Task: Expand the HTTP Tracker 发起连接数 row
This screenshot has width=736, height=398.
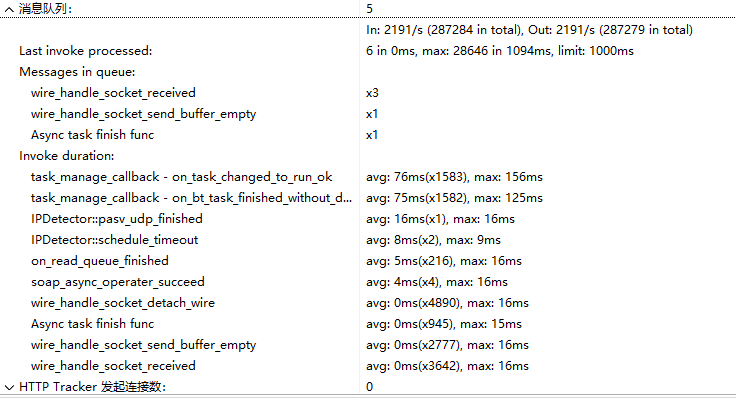Action: (9, 387)
